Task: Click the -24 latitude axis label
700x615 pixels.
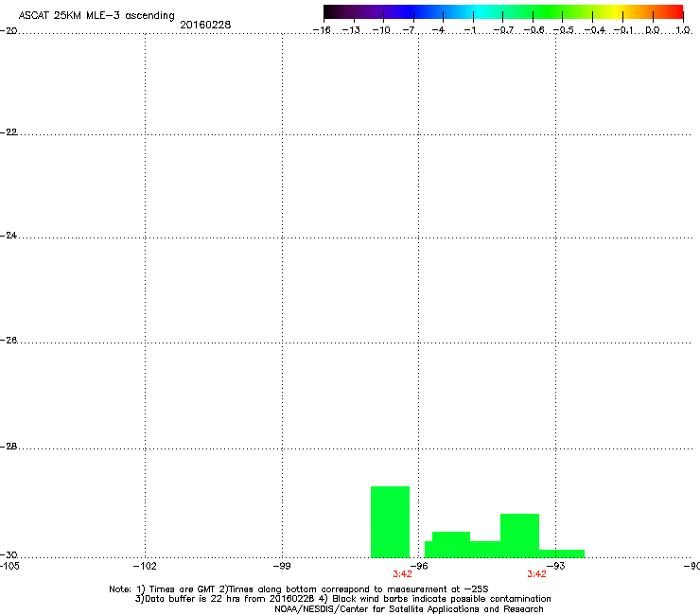Action: pos(9,235)
